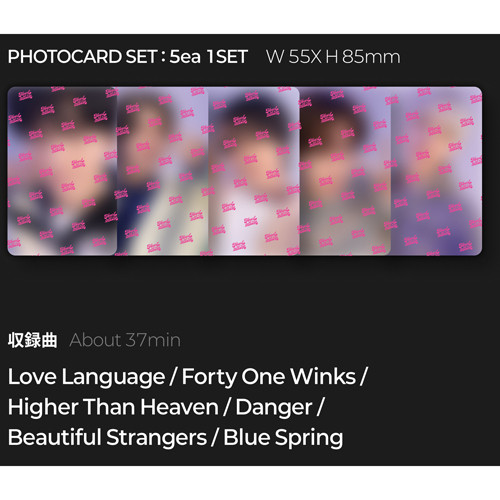The width and height of the screenshot is (500, 500).
Task: Choose the Beautiful Strangers track
Action: [x=107, y=438]
